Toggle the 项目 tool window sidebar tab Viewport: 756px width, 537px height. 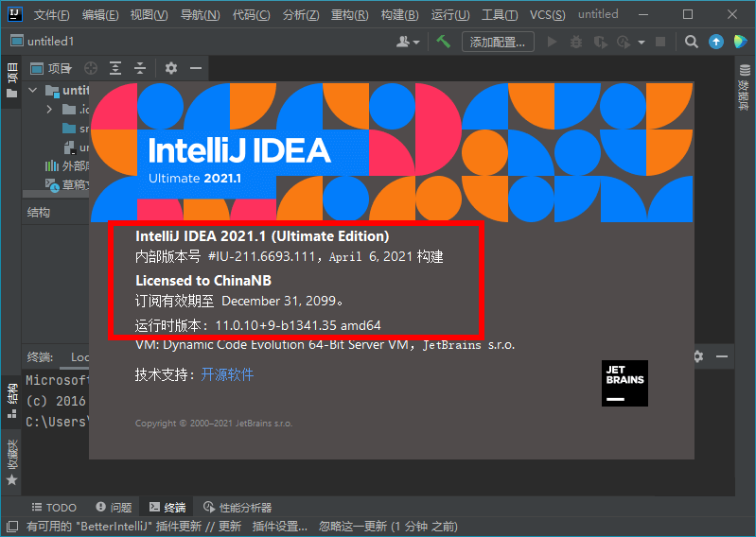(11, 80)
